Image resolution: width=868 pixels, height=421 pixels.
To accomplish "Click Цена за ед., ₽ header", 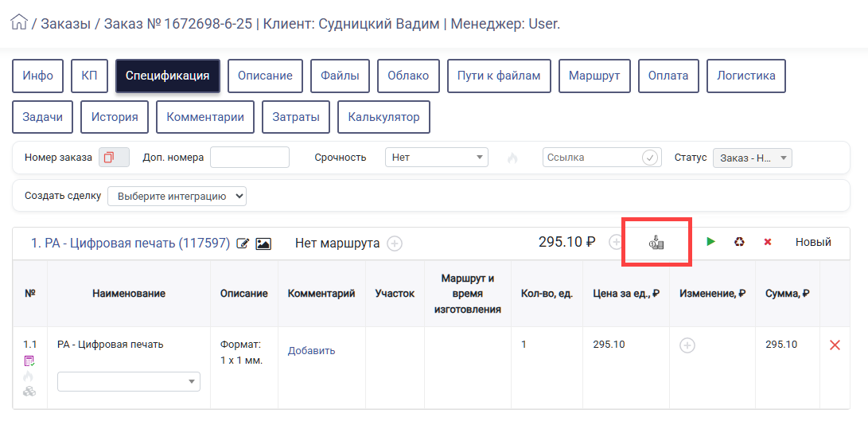I will (626, 294).
